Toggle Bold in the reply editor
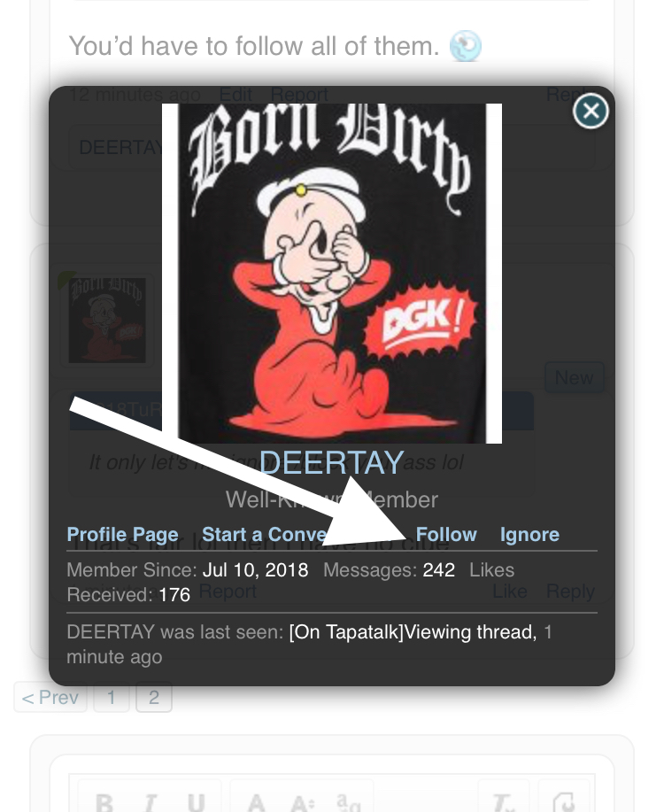The image size is (664, 812). click(x=105, y=800)
